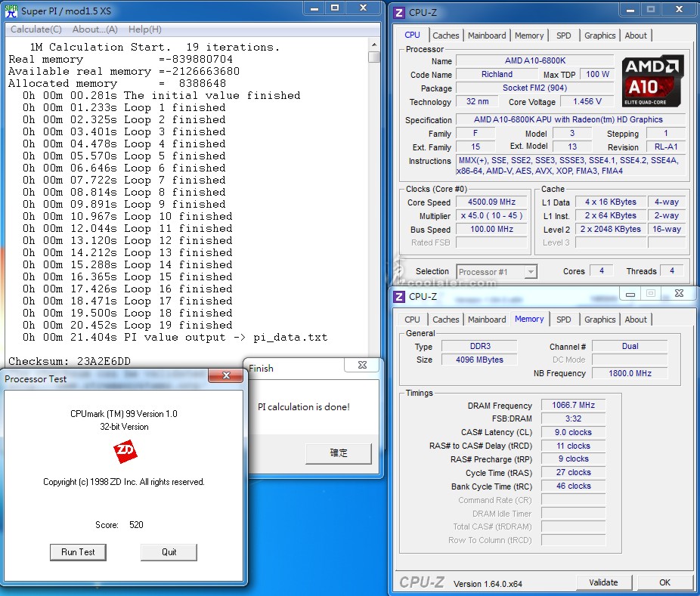
Task: Maximize the Super PI window
Action: coord(335,8)
